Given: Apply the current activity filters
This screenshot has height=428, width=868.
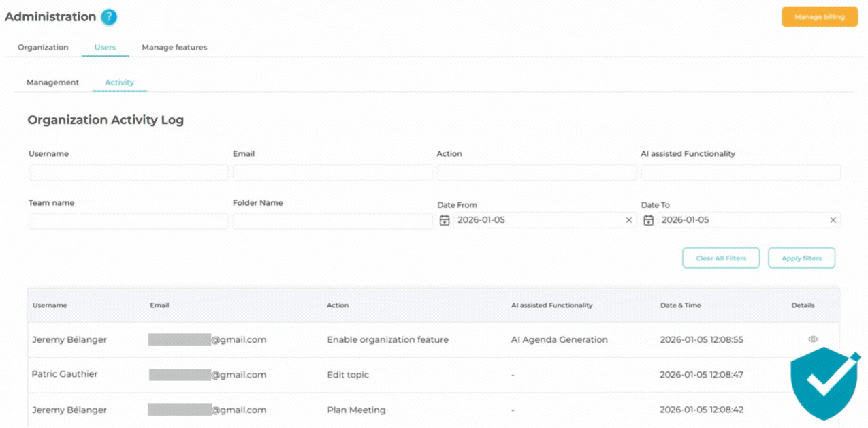Looking at the screenshot, I should tap(801, 258).
